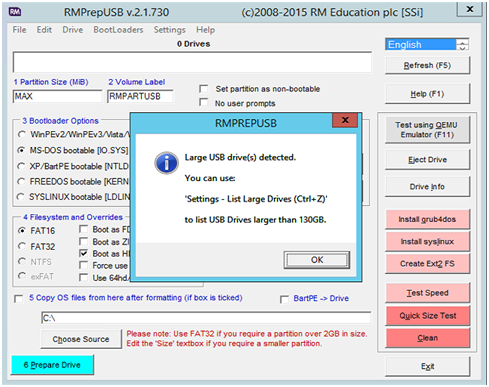Enable Set partition as non-bootable
Viewport: 489px width, 387px height.
coord(203,89)
